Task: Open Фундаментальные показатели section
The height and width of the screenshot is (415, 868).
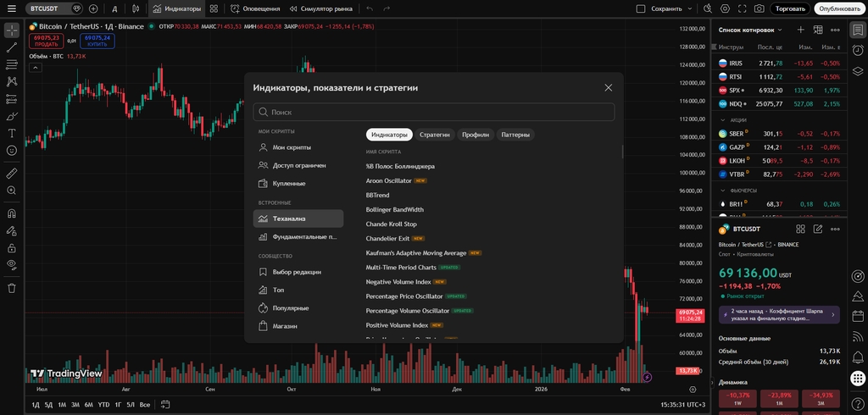Action: [x=298, y=236]
